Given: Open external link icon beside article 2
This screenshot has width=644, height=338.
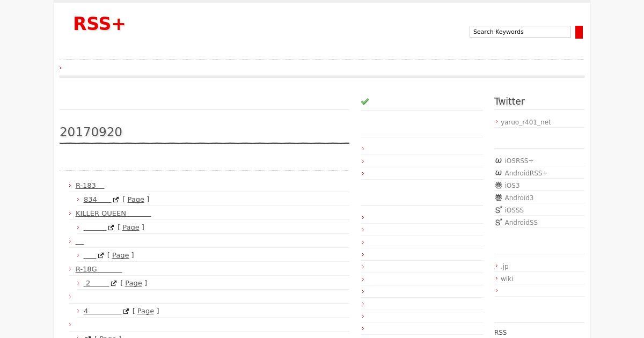Looking at the screenshot, I should pos(113,283).
